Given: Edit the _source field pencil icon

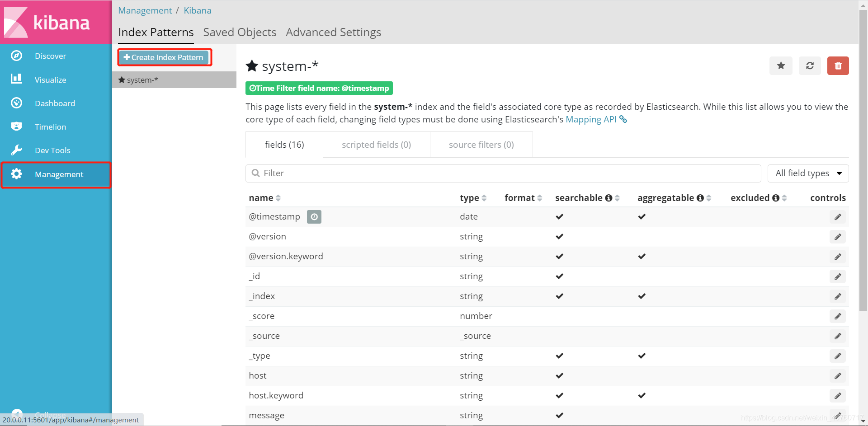Looking at the screenshot, I should (838, 336).
